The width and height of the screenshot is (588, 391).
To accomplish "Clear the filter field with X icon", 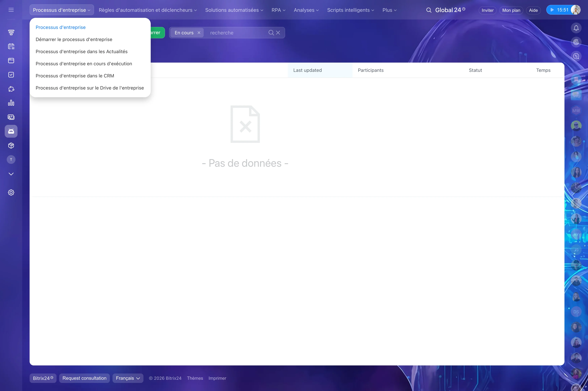I will click(x=278, y=33).
